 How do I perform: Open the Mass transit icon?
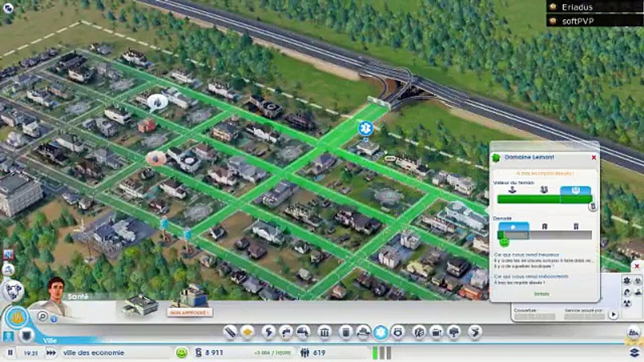tap(436, 332)
